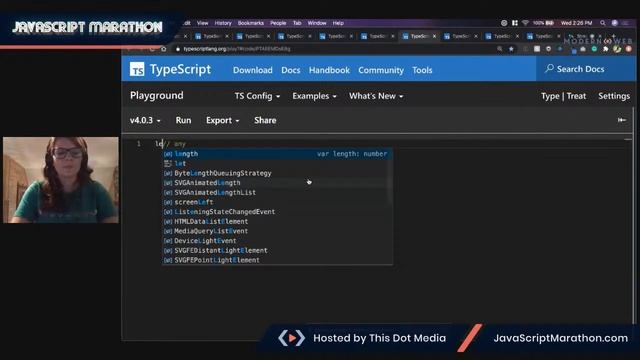Viewport: 640px width, 360px height.
Task: Select the 'length' variable icon suggestion
Action: pyautogui.click(x=168, y=154)
